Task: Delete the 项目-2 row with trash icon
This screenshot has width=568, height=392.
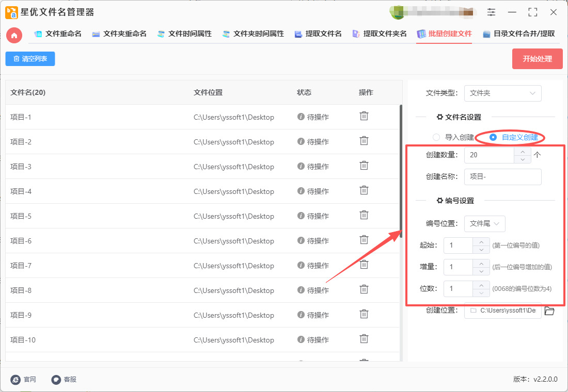Action: click(x=364, y=141)
